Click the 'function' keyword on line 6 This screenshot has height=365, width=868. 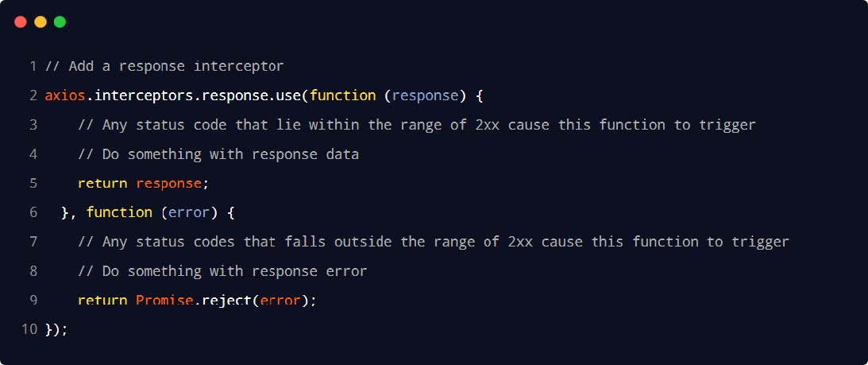[119, 212]
